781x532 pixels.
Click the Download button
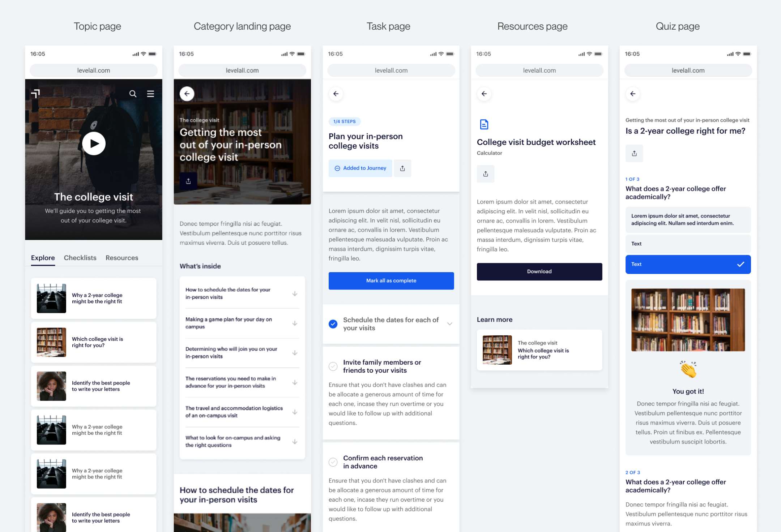point(539,271)
